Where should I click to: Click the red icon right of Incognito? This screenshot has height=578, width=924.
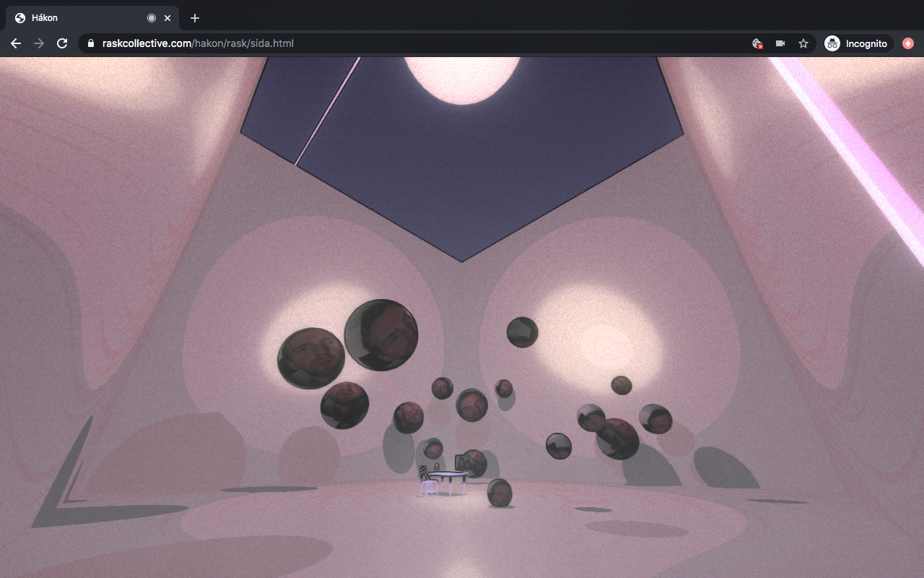[908, 43]
